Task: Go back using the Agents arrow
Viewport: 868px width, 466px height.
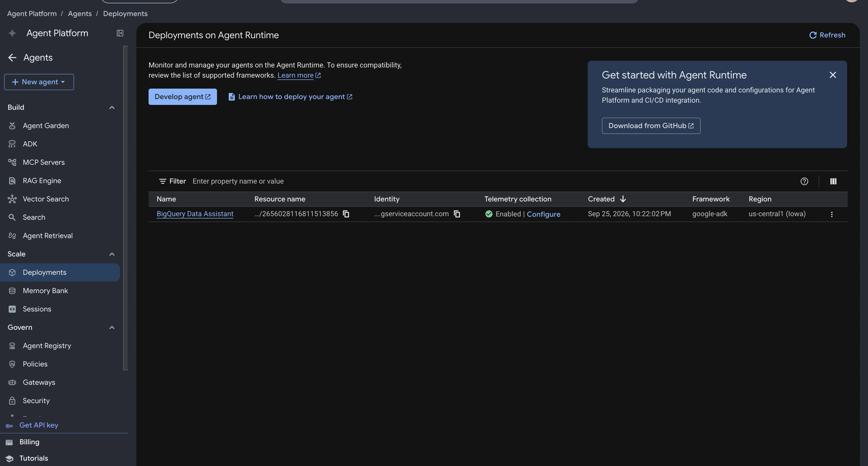Action: [x=12, y=58]
